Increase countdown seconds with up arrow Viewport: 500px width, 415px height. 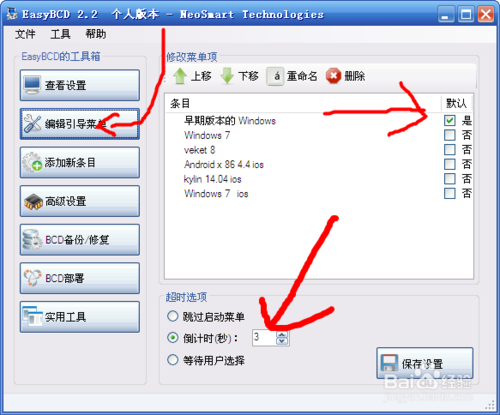[x=282, y=335]
